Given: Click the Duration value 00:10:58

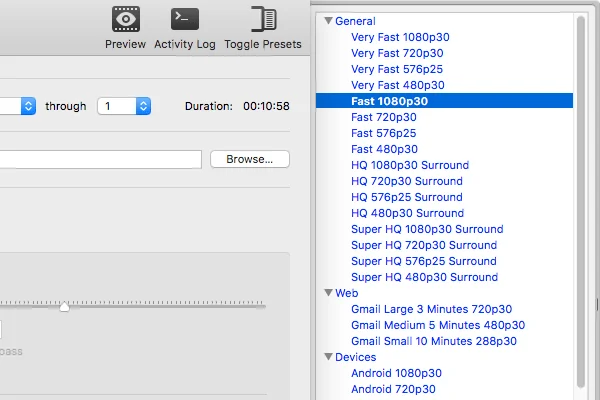Looking at the screenshot, I should tap(266, 106).
